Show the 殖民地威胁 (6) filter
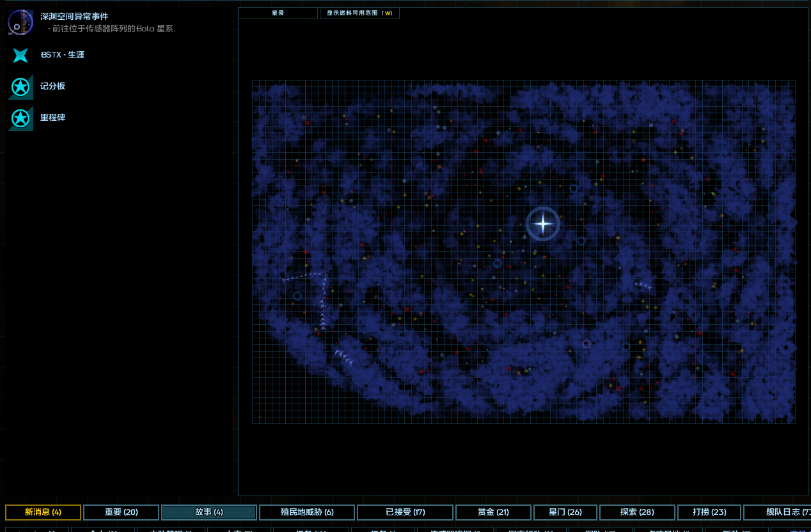 pos(307,512)
